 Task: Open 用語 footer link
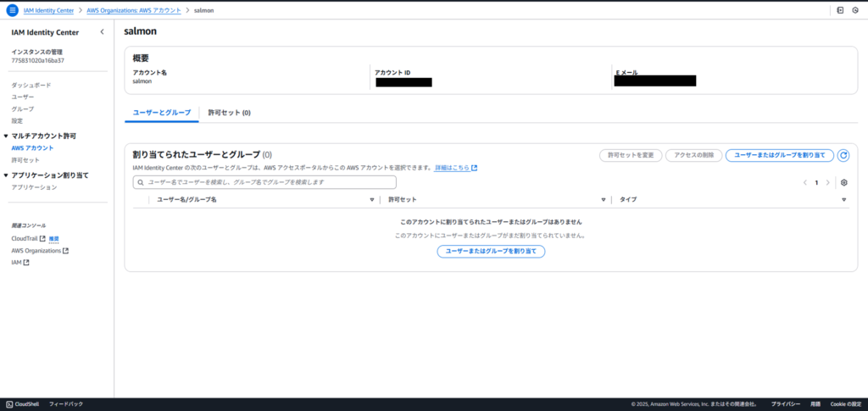(815, 404)
